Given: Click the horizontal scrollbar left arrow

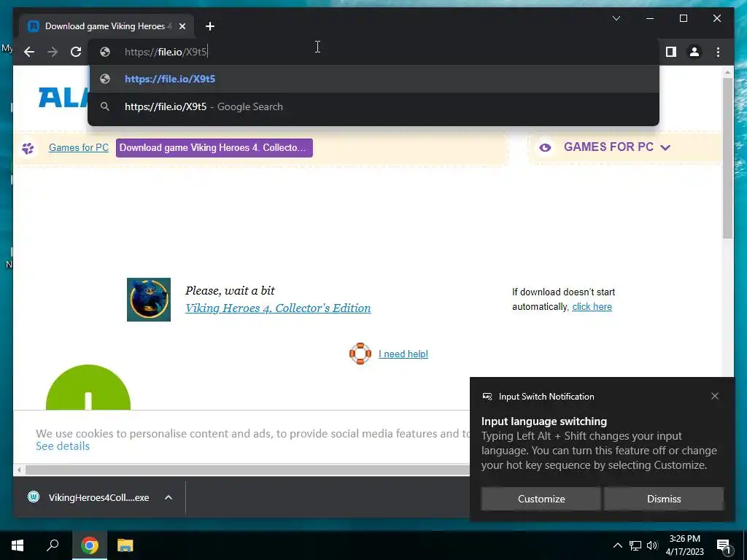Looking at the screenshot, I should pos(19,470).
